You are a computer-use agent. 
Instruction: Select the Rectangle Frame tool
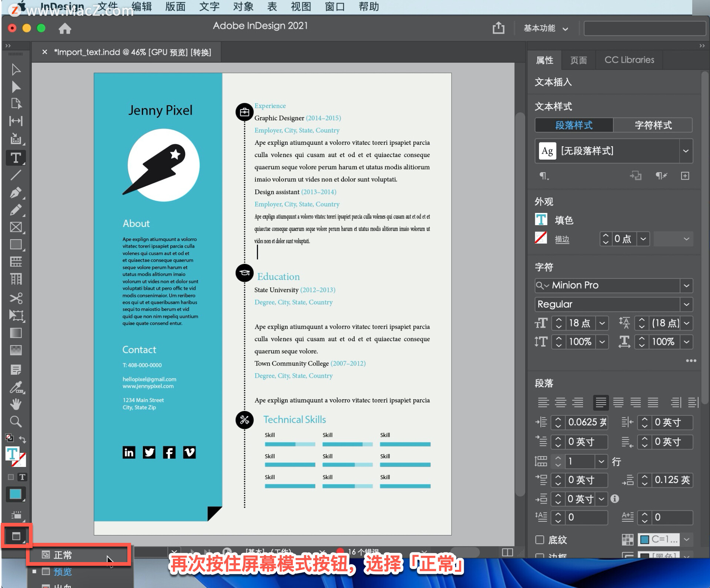click(x=16, y=227)
